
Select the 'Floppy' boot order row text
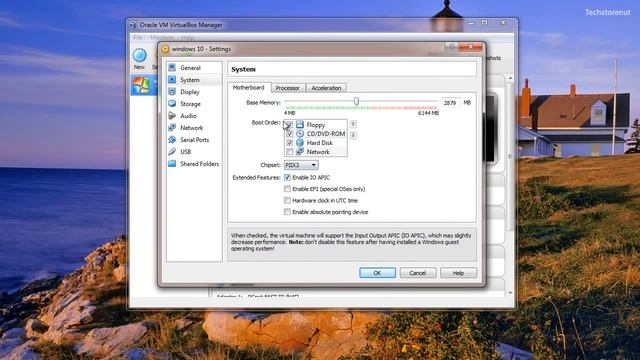(316, 124)
